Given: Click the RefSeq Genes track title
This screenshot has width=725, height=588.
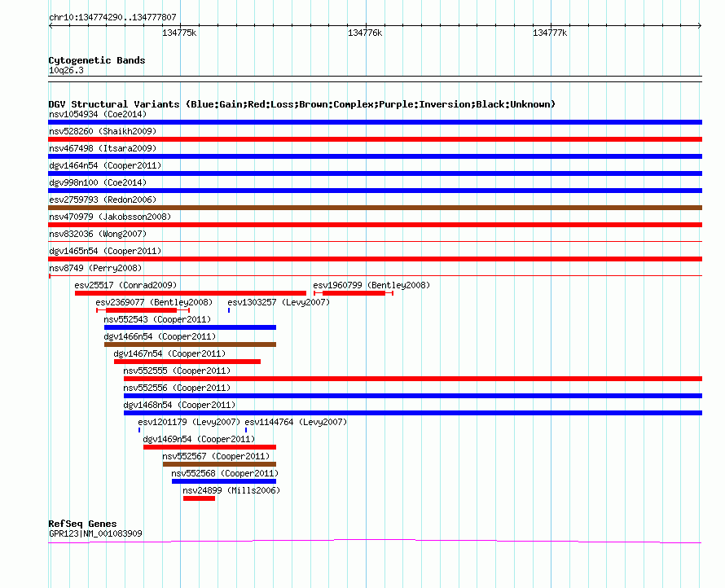Looking at the screenshot, I should point(82,524).
